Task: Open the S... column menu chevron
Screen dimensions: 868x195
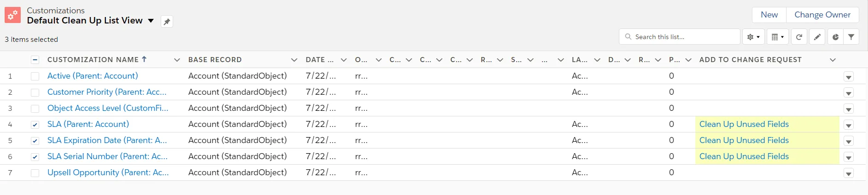Action: click(x=530, y=60)
